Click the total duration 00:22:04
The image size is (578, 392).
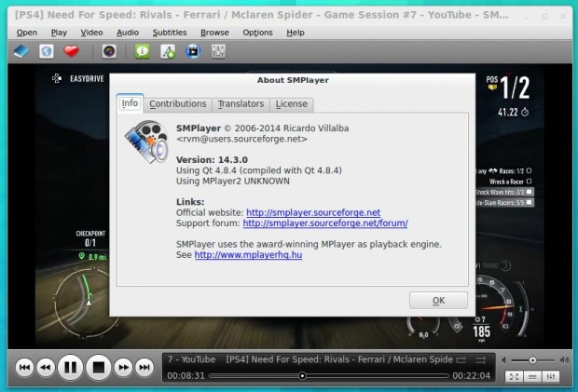click(471, 376)
